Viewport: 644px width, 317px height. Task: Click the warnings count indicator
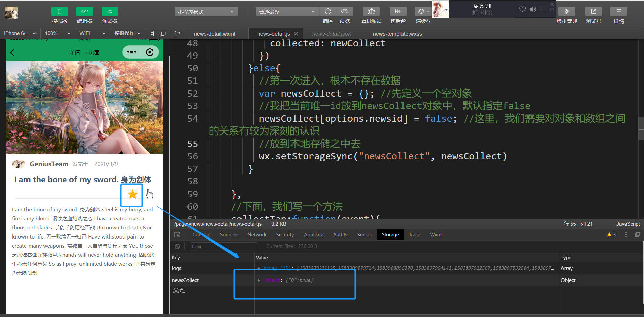pos(611,235)
